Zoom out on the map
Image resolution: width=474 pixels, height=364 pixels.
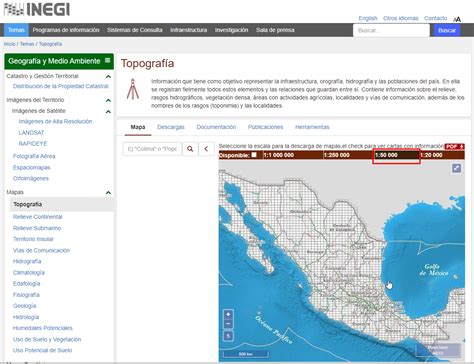[228, 323]
